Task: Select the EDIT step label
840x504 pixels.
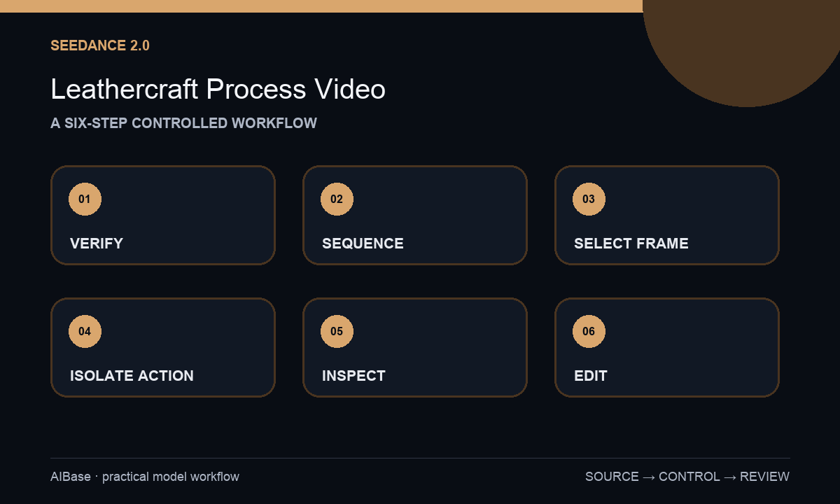Action: [591, 376]
